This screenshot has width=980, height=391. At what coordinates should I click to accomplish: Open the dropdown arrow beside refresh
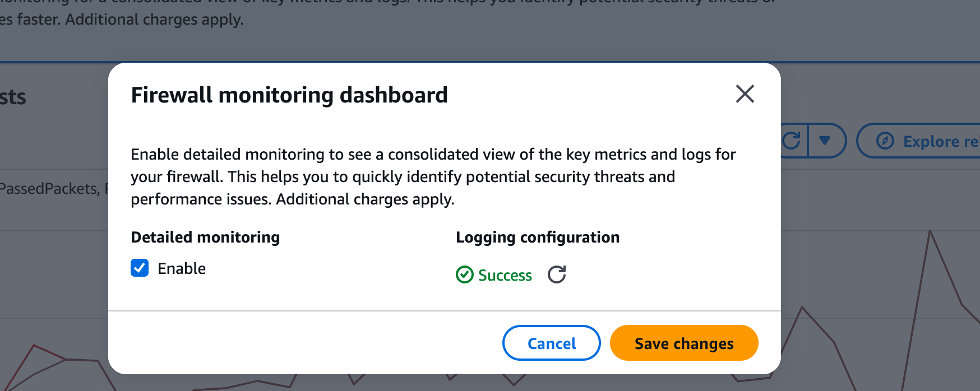825,141
